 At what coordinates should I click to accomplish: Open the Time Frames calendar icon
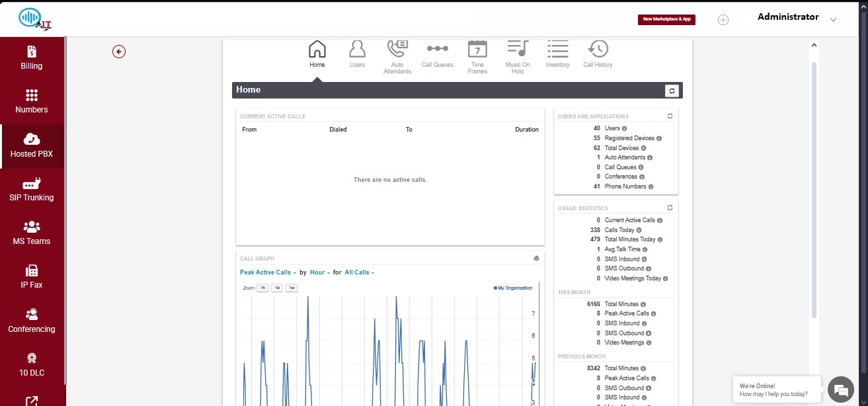coord(477,50)
